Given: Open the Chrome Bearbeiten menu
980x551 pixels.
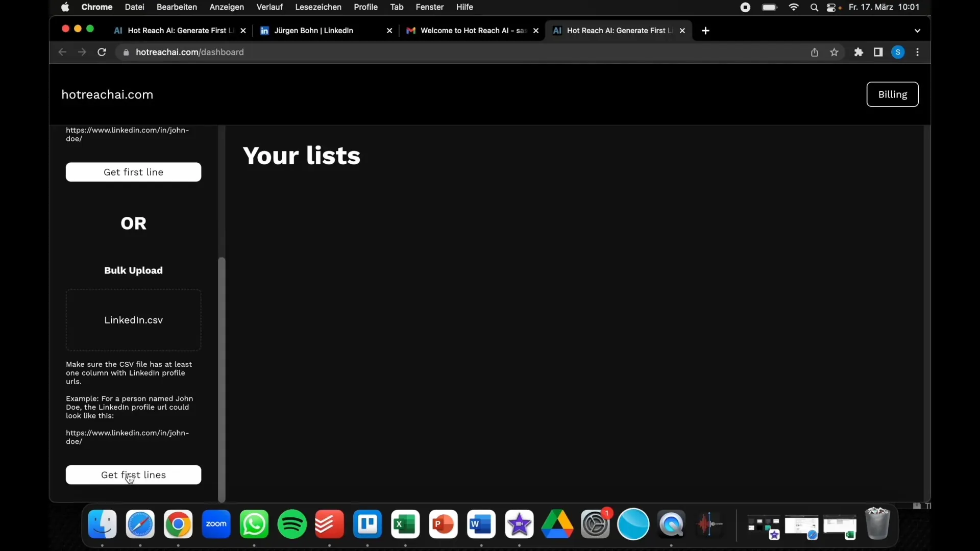Looking at the screenshot, I should click(176, 7).
